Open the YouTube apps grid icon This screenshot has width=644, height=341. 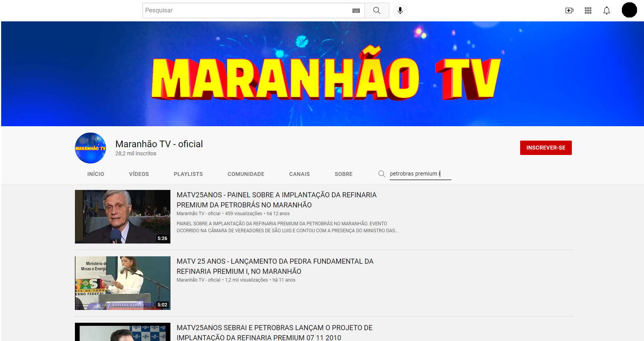click(x=588, y=10)
